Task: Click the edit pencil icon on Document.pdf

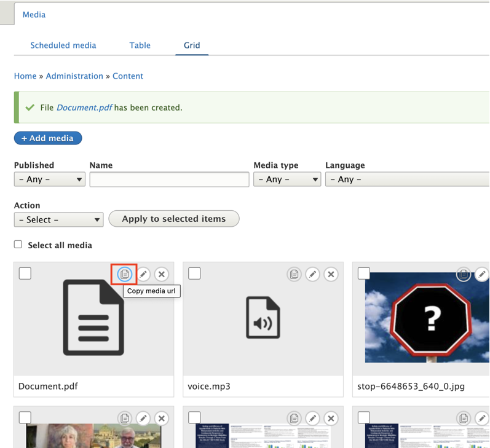Action: 143,274
